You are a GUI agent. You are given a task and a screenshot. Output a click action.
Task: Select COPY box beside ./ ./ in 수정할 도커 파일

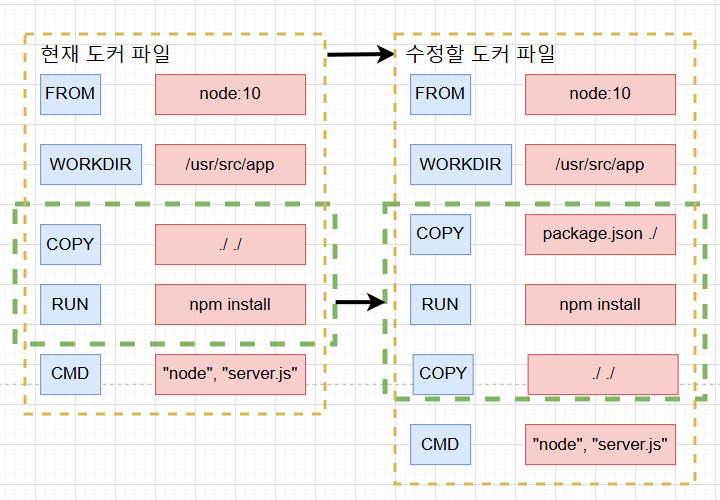(443, 374)
